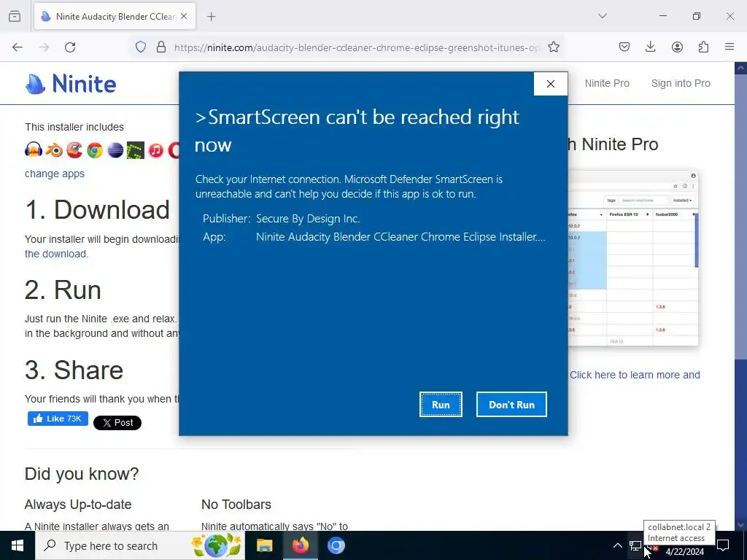
Task: Click the Ninite Pro screenshot thumbnail
Action: [633, 258]
